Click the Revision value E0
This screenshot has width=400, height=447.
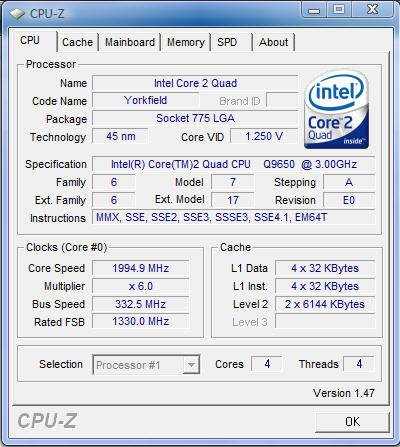tap(349, 200)
